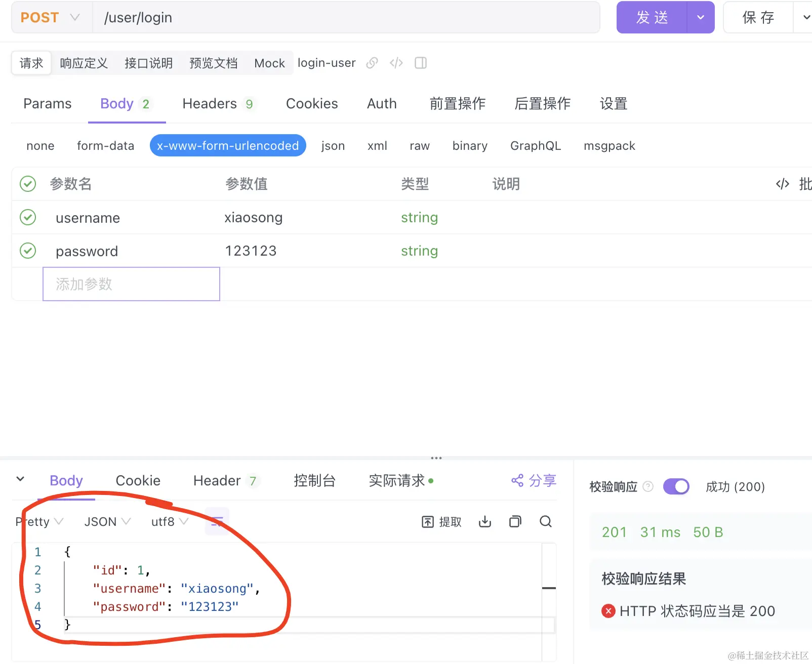Click the 发送 send button
812x664 pixels.
[x=652, y=18]
